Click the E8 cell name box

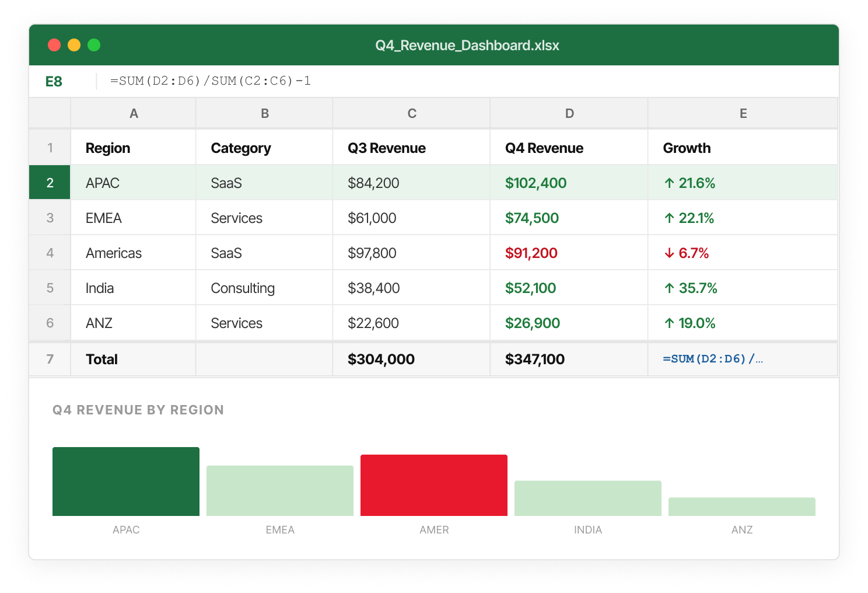pyautogui.click(x=54, y=82)
